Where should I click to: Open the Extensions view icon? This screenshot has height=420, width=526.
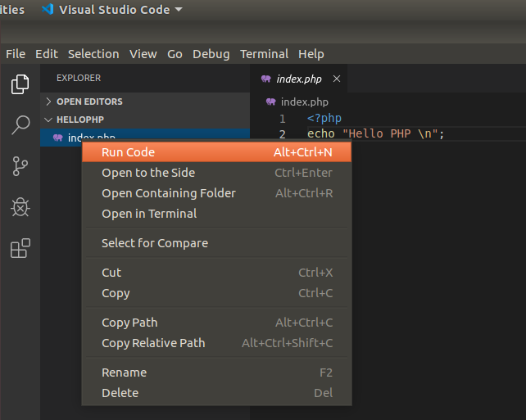(x=20, y=248)
